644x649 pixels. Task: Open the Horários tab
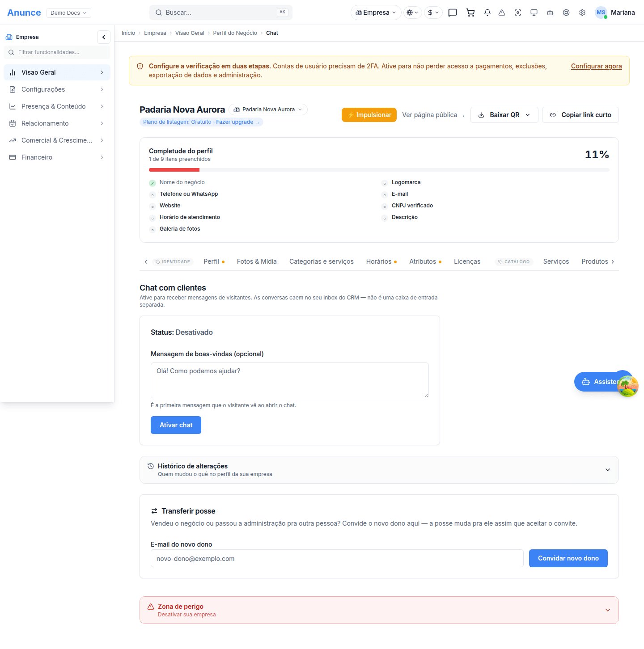pyautogui.click(x=381, y=261)
